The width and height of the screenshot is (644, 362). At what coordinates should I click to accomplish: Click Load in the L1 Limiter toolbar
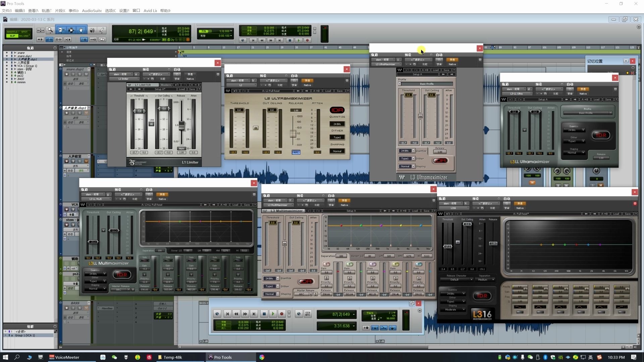[182, 89]
